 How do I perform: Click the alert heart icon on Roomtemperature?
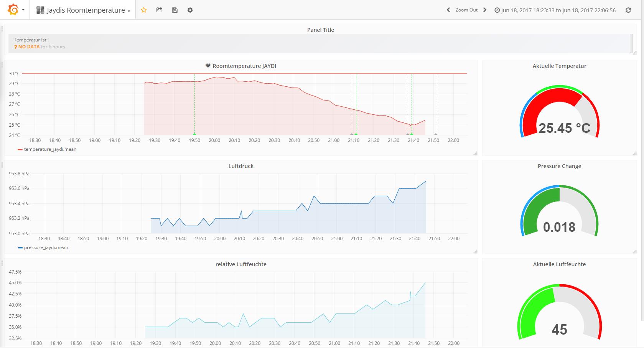(208, 66)
